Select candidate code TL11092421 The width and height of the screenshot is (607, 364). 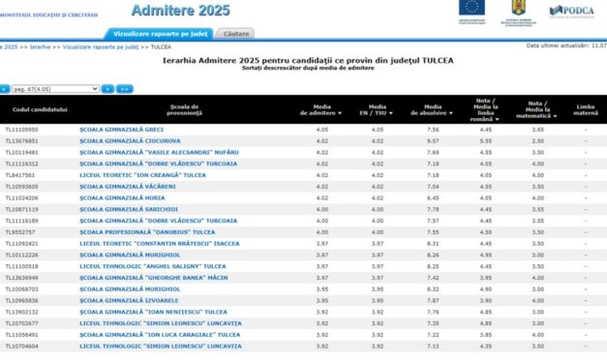pos(21,244)
